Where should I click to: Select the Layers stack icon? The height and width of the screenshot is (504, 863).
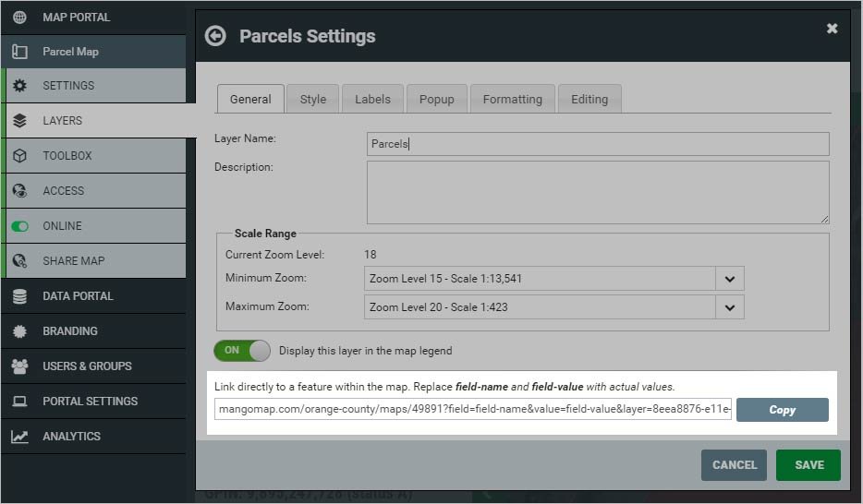(x=19, y=120)
